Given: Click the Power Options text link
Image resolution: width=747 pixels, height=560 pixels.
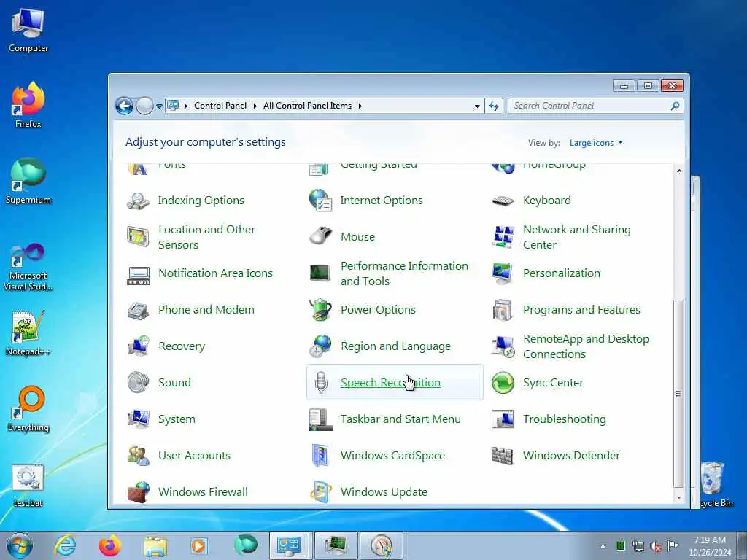Looking at the screenshot, I should click(x=379, y=310).
